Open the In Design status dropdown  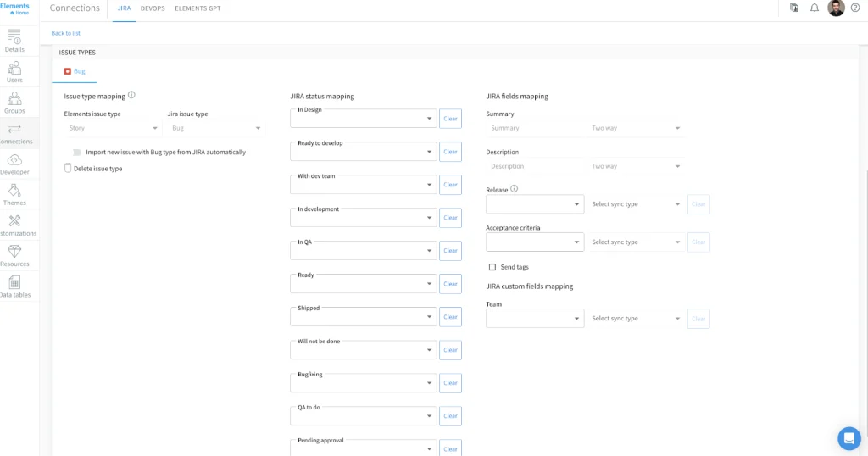coord(363,119)
